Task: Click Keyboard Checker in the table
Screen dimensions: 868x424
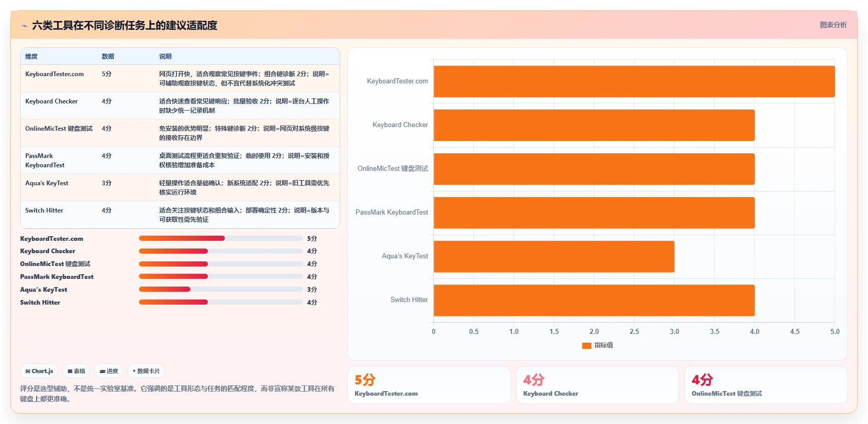Action: point(51,101)
